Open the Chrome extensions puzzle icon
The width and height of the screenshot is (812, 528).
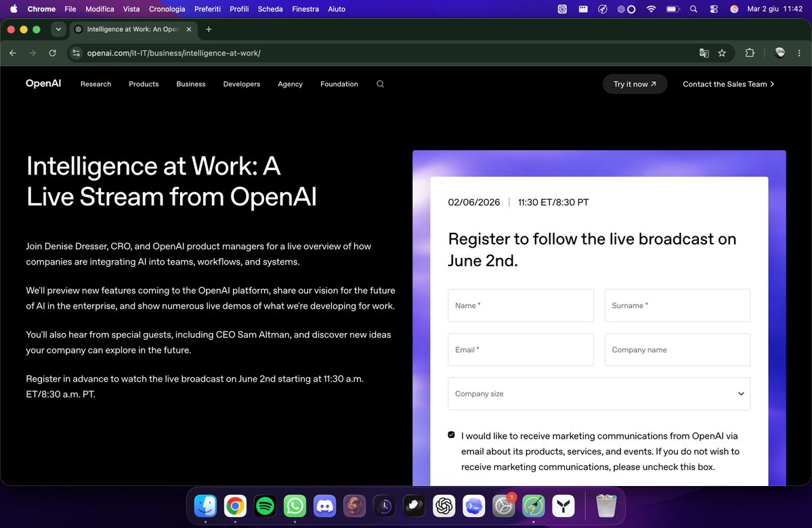[749, 53]
